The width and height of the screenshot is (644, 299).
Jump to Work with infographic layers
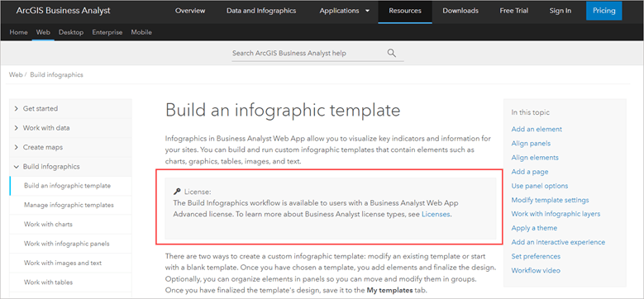click(x=556, y=214)
